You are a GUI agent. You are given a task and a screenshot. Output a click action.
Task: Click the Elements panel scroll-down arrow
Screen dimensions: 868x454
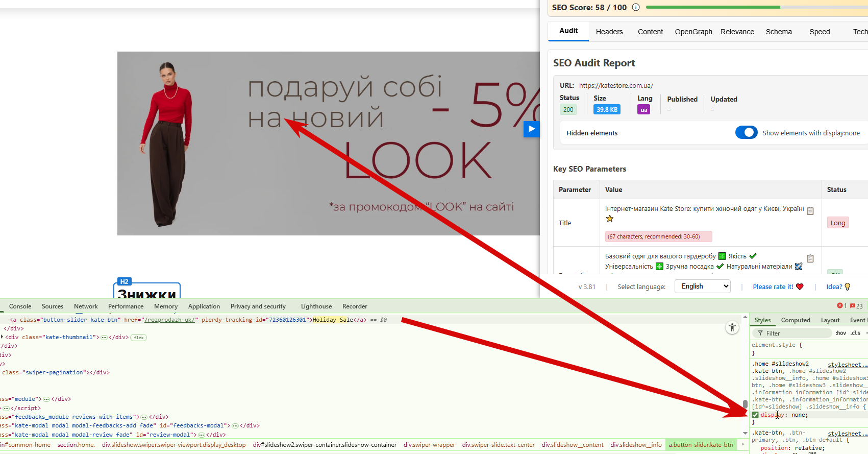click(745, 433)
